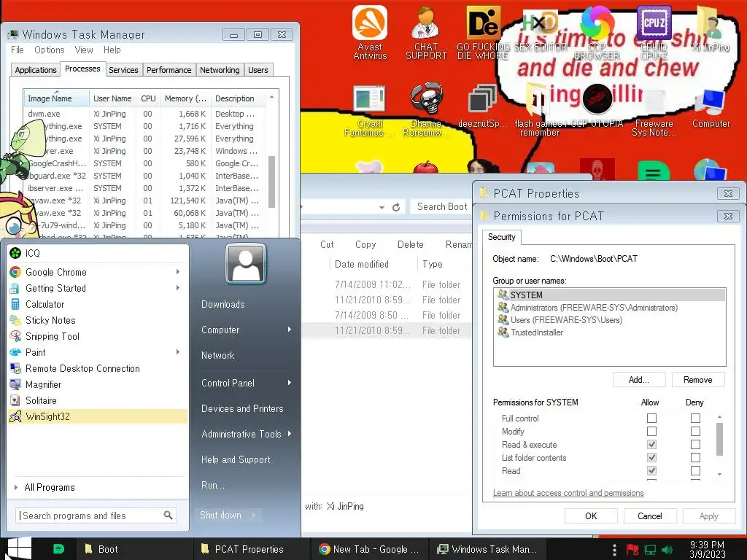The image size is (747, 560).
Task: Expand Computer submenu in Start menu
Action: (x=289, y=330)
